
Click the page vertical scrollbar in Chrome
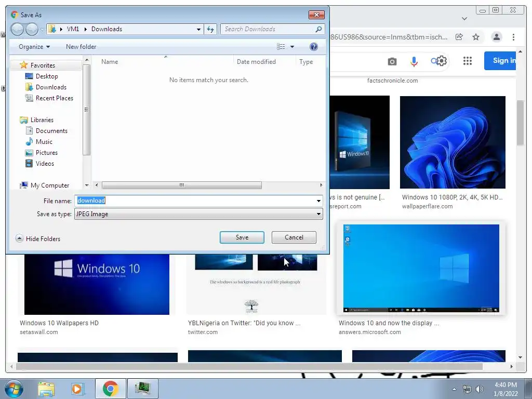pyautogui.click(x=521, y=123)
